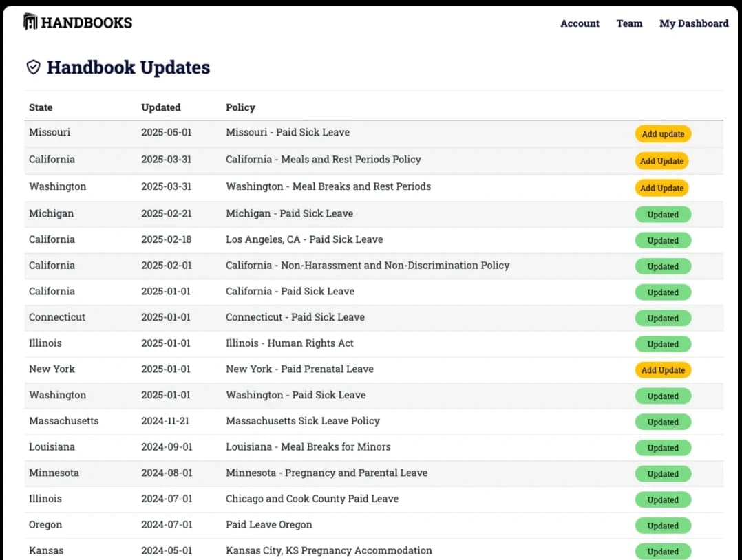742x560 pixels.
Task: Add update for New York Paid Prenatal Leave
Action: (x=663, y=370)
